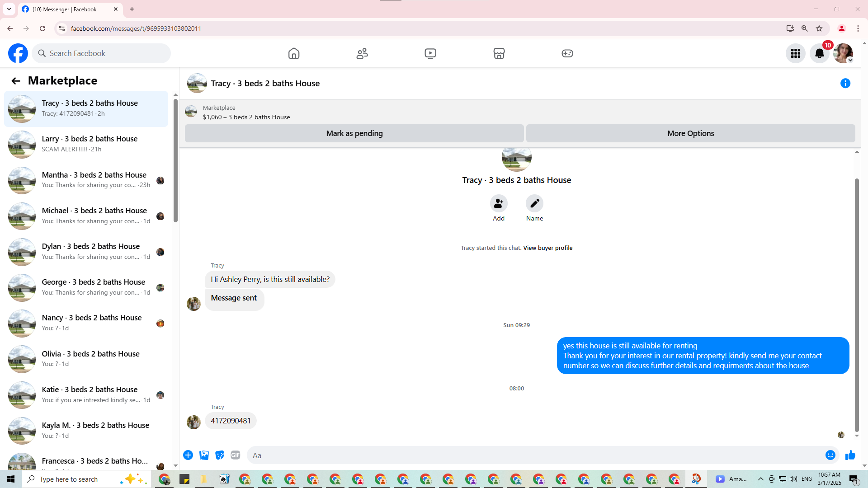Open the browser zoom indicator
The height and width of the screenshot is (488, 868).
[x=805, y=28]
